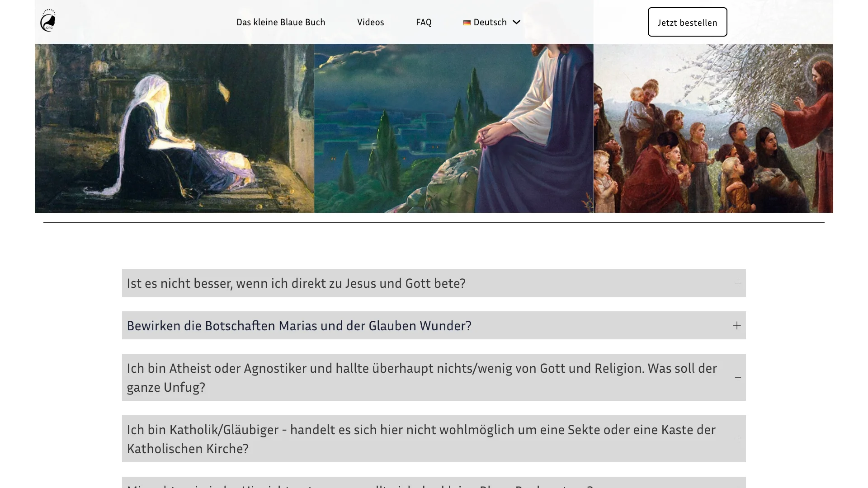Open the FAQ menu item
Viewport: 868px width, 488px height.
(424, 22)
